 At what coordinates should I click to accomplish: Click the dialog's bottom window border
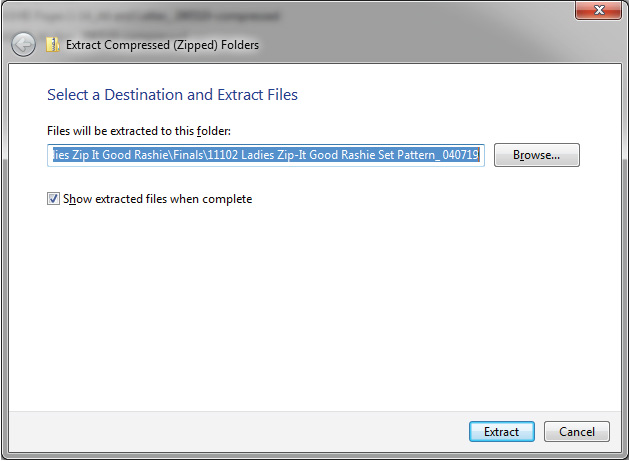300,456
